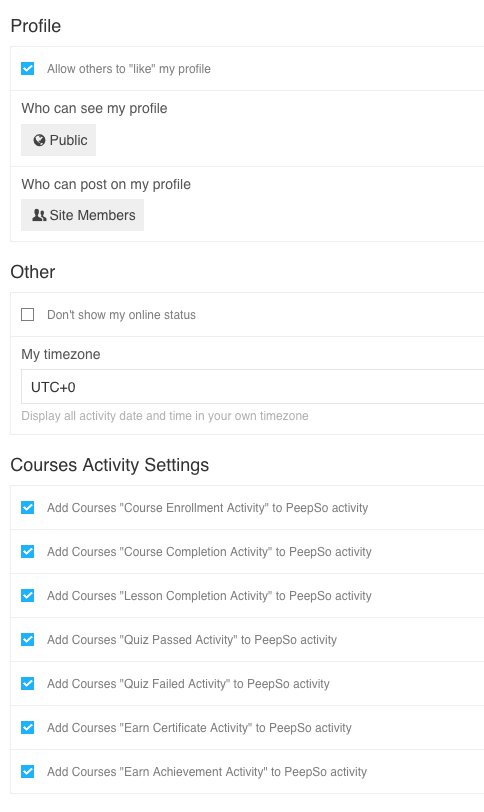Open the UTC+0 timezone selector
This screenshot has width=484, height=812.
tap(253, 387)
